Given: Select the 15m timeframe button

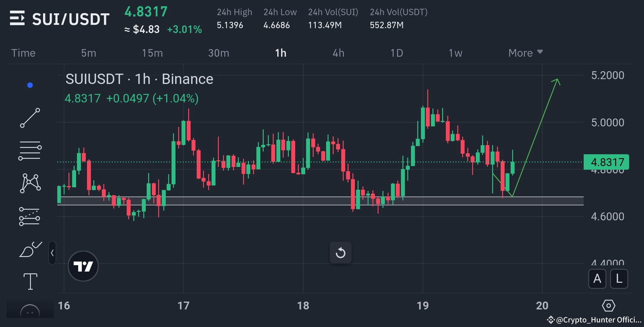Looking at the screenshot, I should tap(152, 53).
